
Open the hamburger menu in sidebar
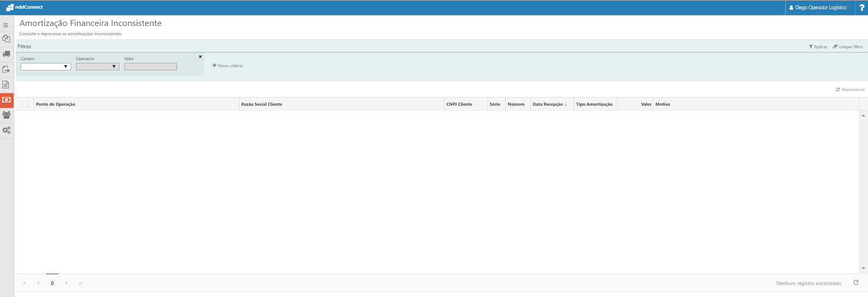tap(6, 25)
